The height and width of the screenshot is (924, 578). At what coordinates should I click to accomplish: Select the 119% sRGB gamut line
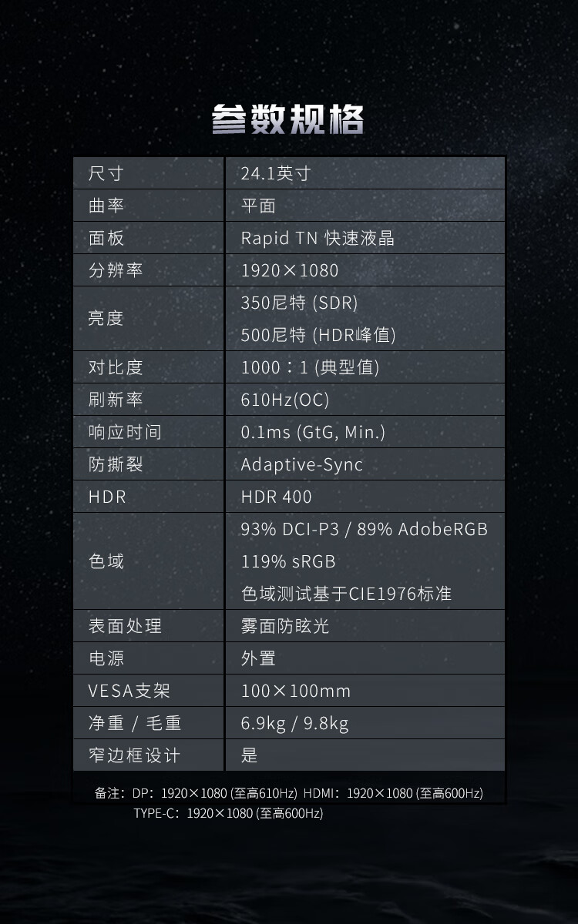tap(288, 562)
